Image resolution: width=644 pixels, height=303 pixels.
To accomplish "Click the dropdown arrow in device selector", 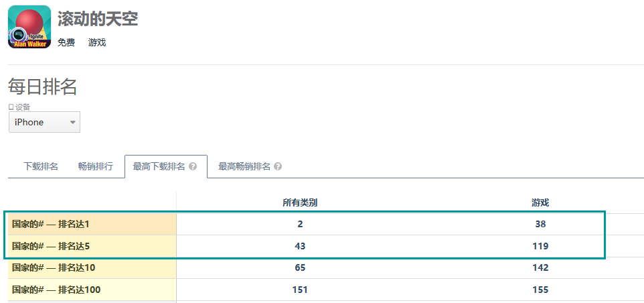I will click(x=73, y=123).
